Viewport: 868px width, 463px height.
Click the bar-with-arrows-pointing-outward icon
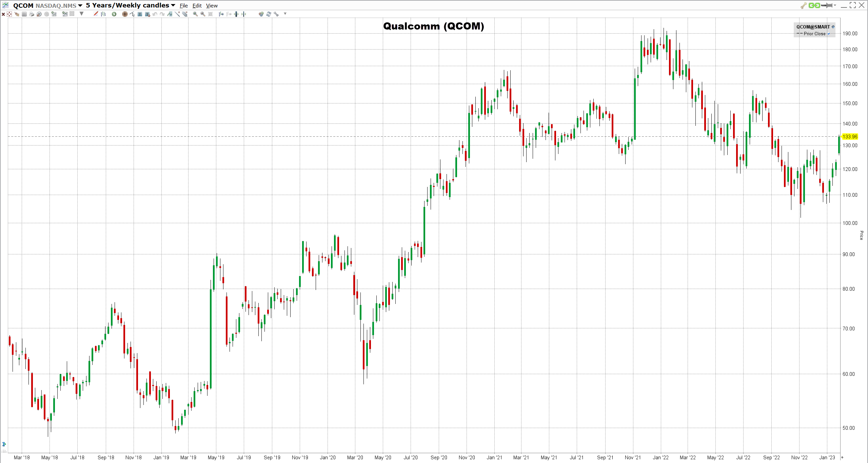pos(236,14)
